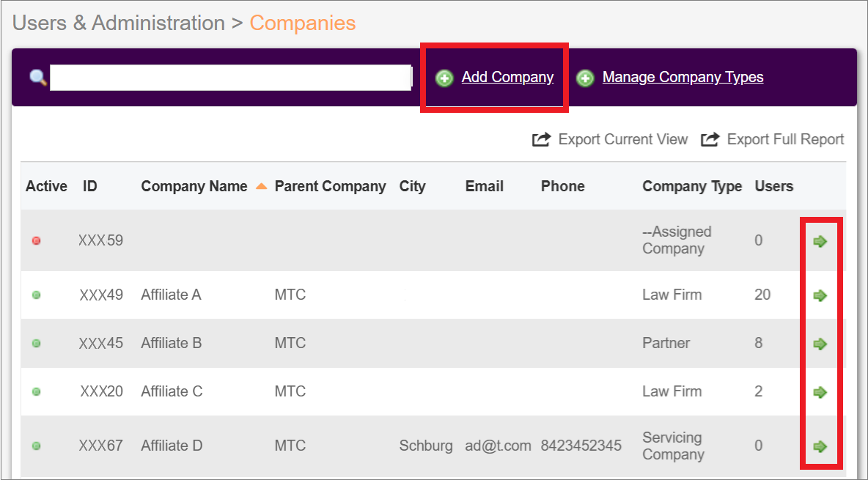868x480 pixels.
Task: Open Affiliate D details green arrow
Action: click(820, 446)
